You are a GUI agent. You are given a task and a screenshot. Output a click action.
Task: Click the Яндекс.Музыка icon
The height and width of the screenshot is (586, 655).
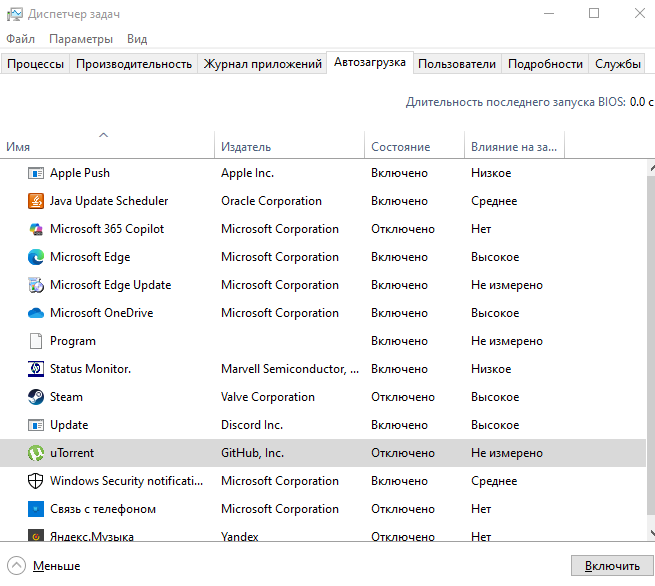[36, 535]
